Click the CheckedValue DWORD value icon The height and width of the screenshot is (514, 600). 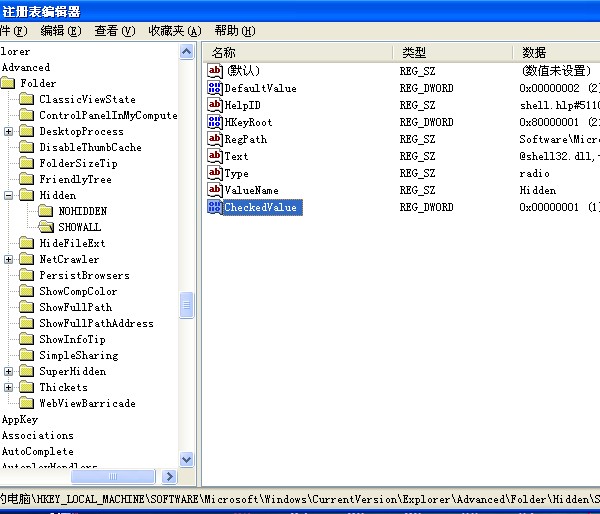215,207
